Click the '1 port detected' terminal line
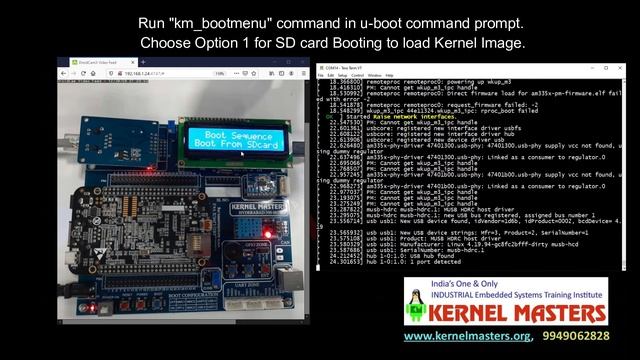The height and width of the screenshot is (360, 640). click(x=395, y=262)
